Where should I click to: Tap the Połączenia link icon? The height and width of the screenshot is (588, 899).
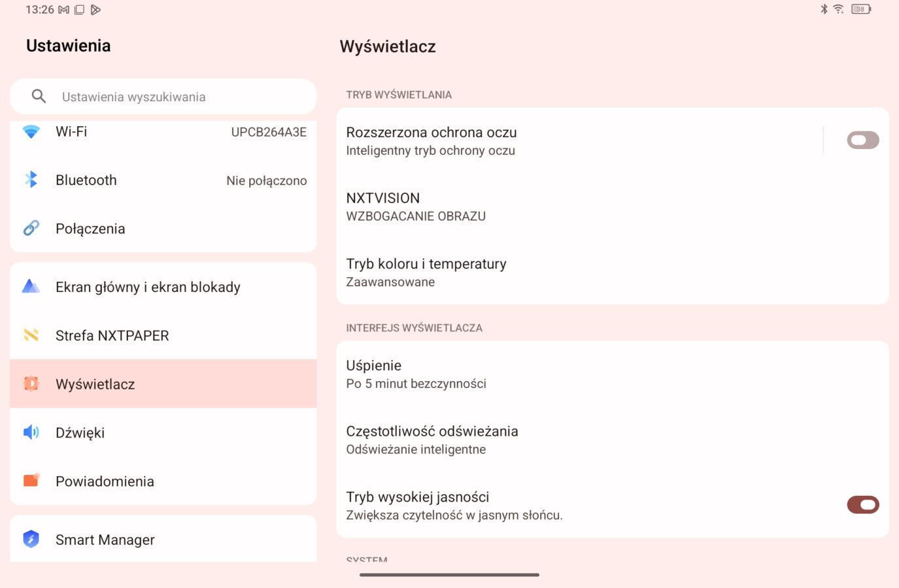(31, 228)
